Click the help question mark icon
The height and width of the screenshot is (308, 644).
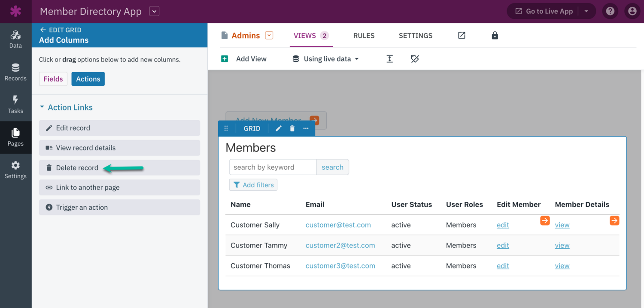point(610,11)
